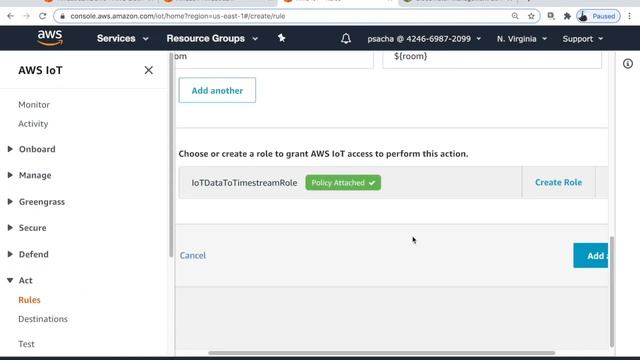Open the notifications bell

click(346, 38)
